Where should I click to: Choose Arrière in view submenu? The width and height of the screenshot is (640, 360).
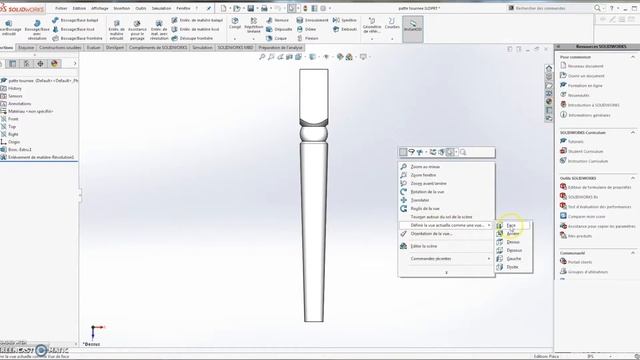(513, 233)
